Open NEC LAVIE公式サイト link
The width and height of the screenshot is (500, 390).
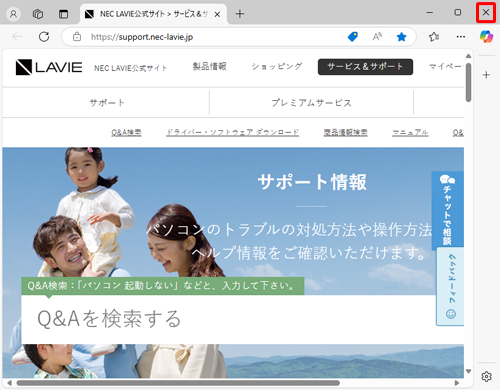point(130,68)
